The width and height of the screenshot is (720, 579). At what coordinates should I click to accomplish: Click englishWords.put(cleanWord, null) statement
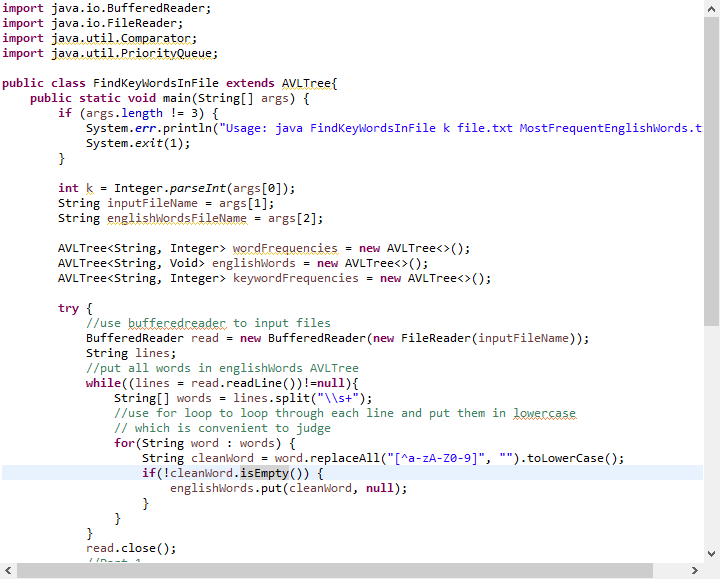coord(288,488)
